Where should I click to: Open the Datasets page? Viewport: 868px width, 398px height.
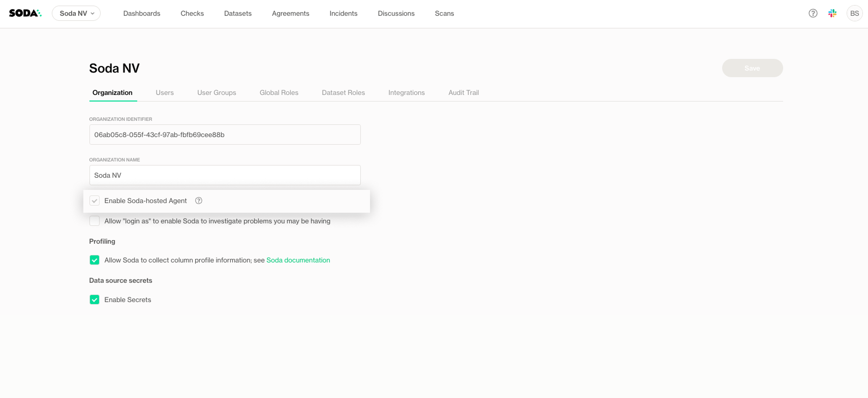click(238, 13)
